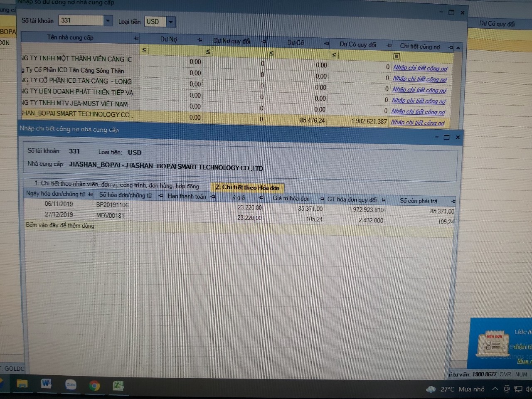Click pin icon on Dư Nợ column header
The height and width of the screenshot is (399, 532).
200,40
